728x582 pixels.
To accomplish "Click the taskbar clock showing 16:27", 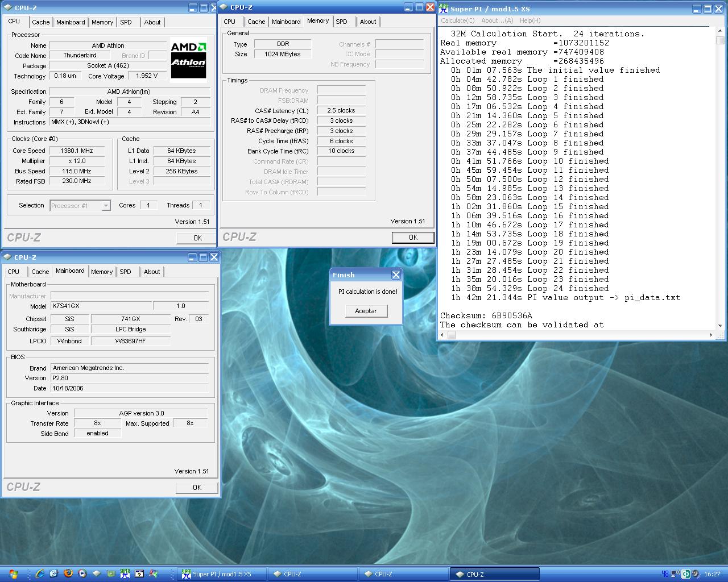I will tap(712, 574).
